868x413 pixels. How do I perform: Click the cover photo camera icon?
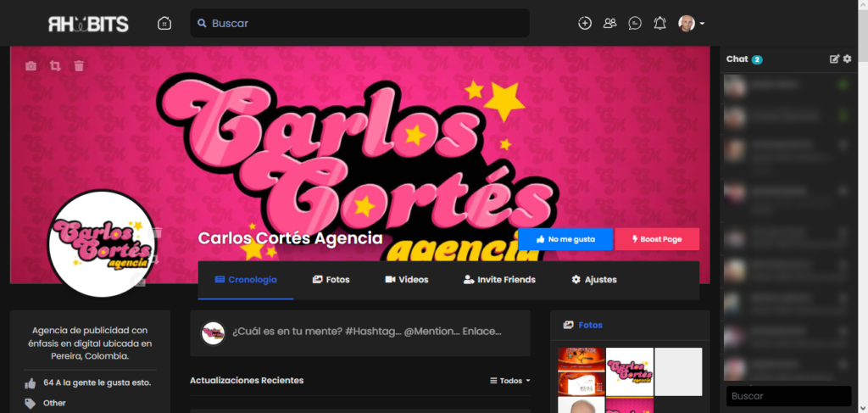(x=31, y=66)
